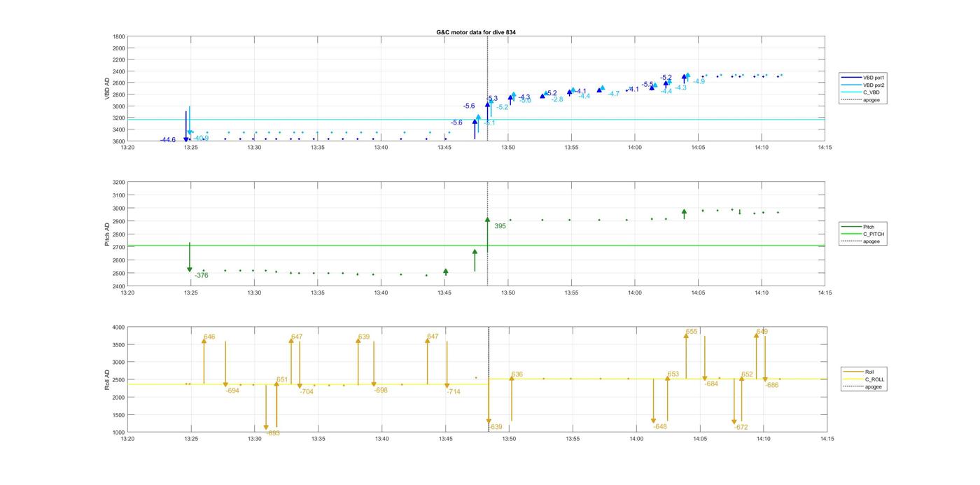
Task: Click the 13:50 tick on Pitch plot x-axis
Action: coord(507,293)
